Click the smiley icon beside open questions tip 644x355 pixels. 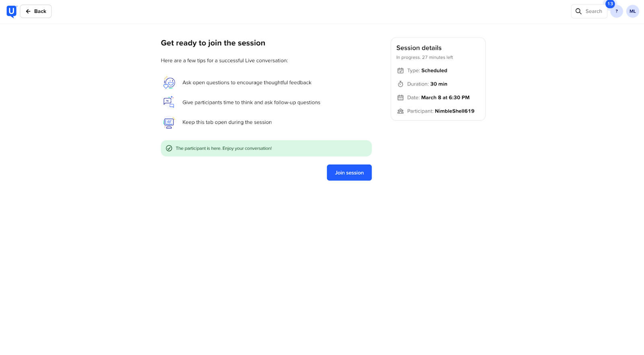click(169, 83)
